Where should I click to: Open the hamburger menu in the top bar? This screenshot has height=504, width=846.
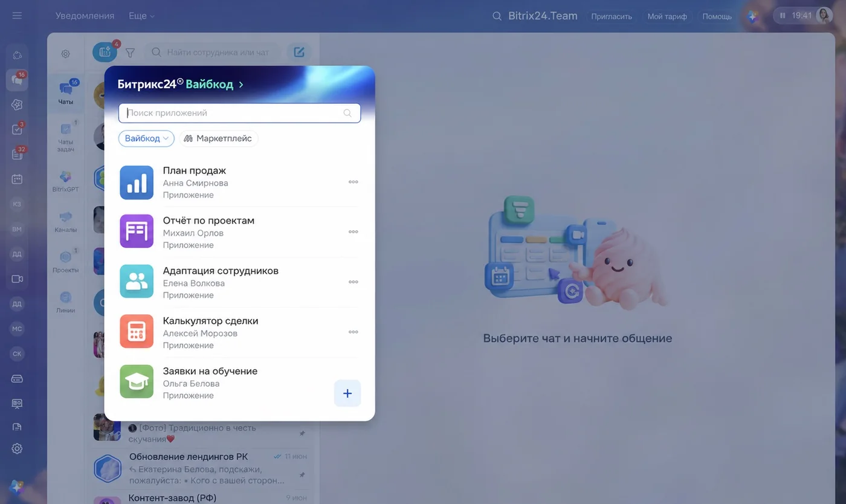pyautogui.click(x=17, y=16)
